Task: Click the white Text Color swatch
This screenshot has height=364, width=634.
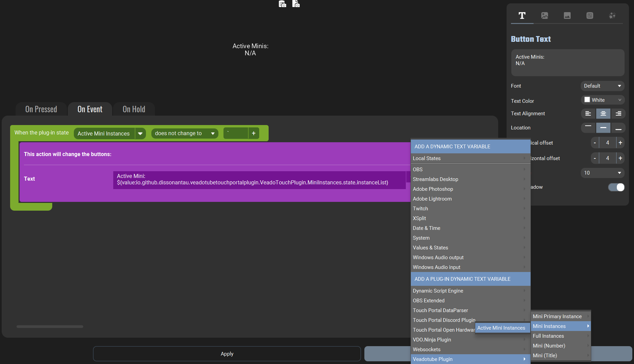Action: [587, 100]
